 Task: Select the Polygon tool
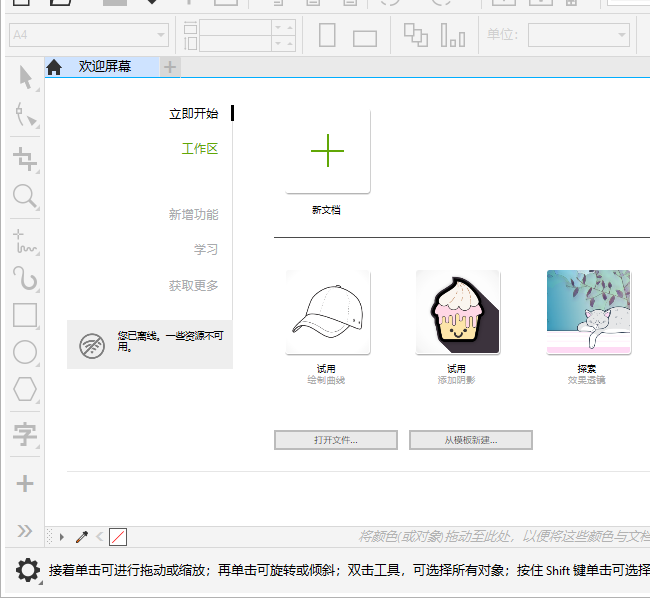[x=25, y=389]
